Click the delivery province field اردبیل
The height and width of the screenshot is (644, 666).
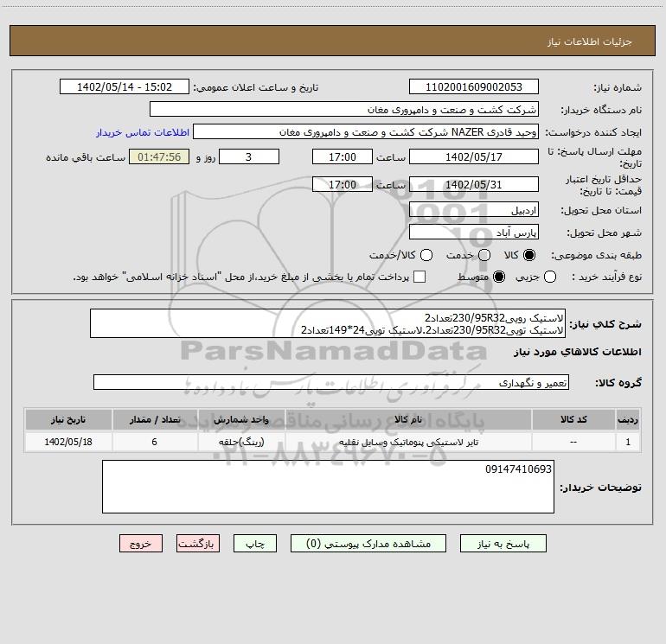coord(474,210)
